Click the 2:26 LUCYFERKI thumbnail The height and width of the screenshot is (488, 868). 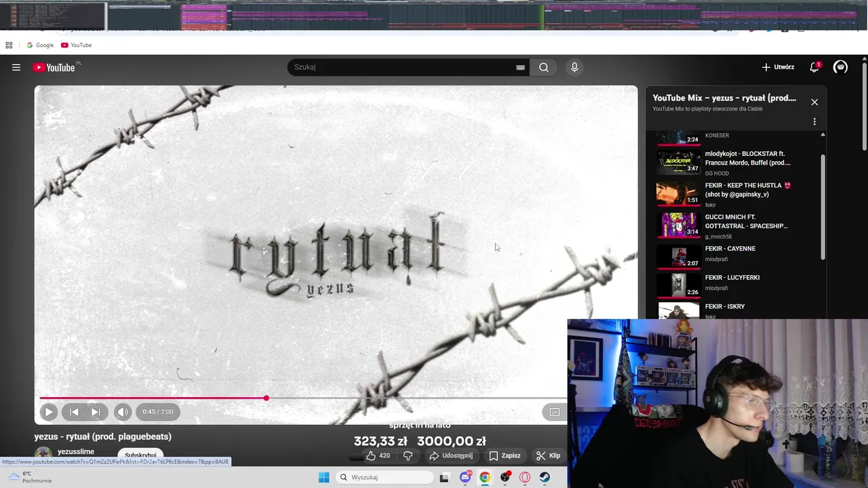point(679,285)
